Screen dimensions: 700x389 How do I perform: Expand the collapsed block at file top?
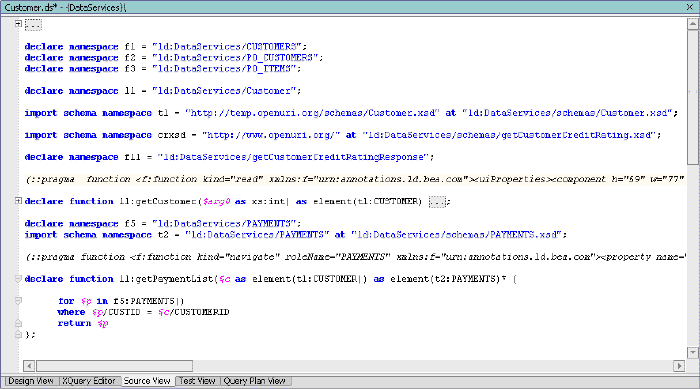tap(18, 24)
